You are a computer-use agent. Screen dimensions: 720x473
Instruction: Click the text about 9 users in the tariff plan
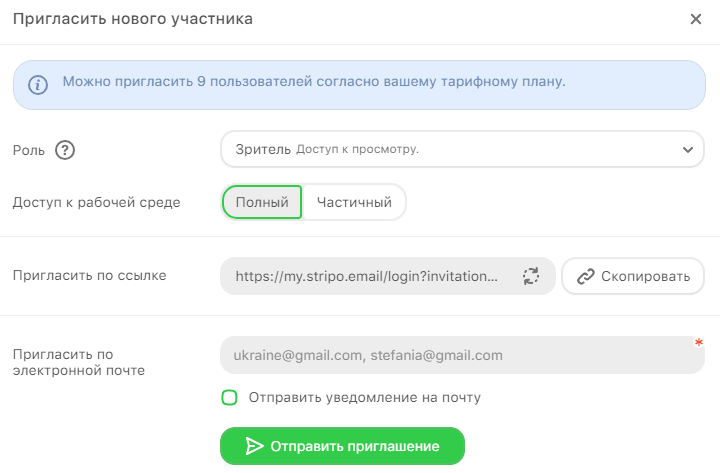coord(314,81)
